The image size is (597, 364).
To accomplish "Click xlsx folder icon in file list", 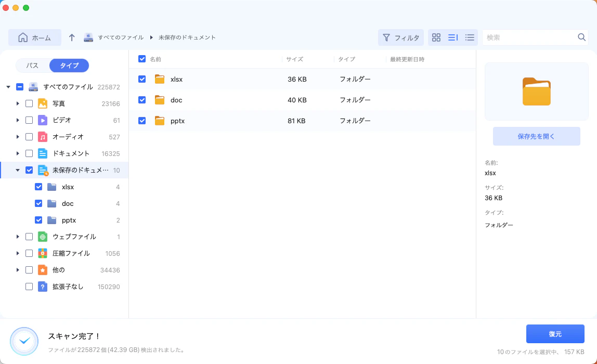I will click(x=160, y=79).
